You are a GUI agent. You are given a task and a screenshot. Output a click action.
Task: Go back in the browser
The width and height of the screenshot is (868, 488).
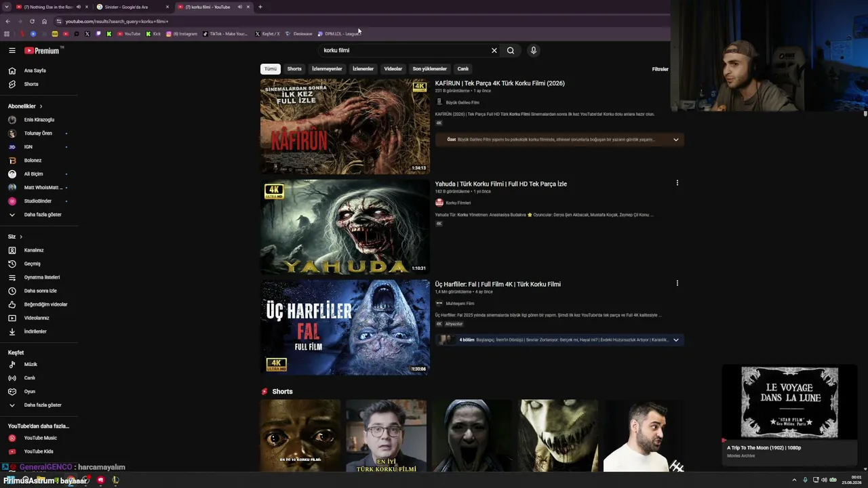click(x=7, y=21)
